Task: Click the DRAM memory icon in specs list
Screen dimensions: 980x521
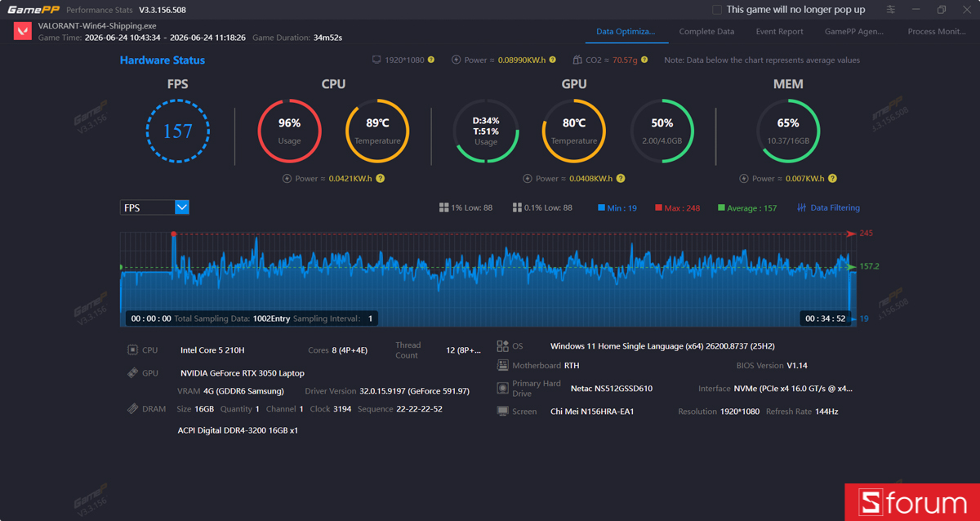Action: pos(132,408)
